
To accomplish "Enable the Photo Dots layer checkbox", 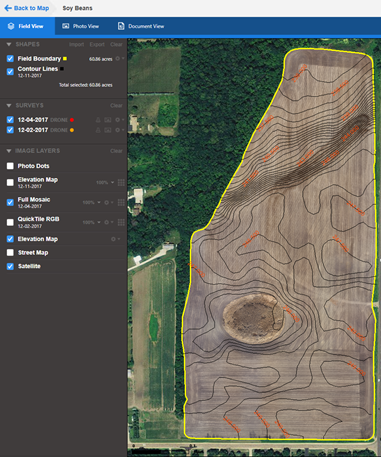I will [x=10, y=166].
